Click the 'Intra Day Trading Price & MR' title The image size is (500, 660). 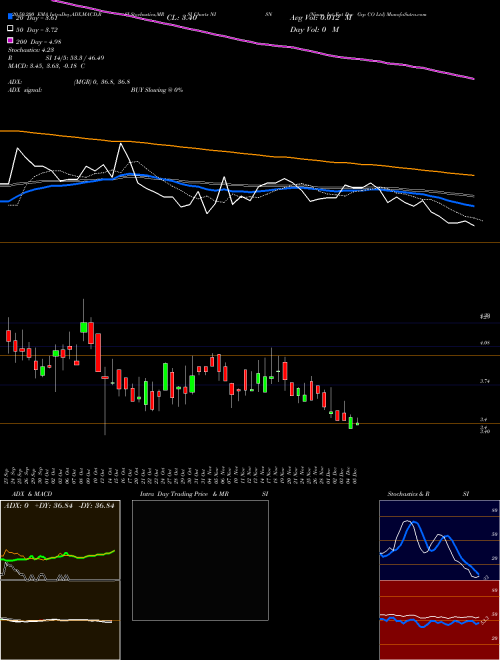tap(184, 494)
